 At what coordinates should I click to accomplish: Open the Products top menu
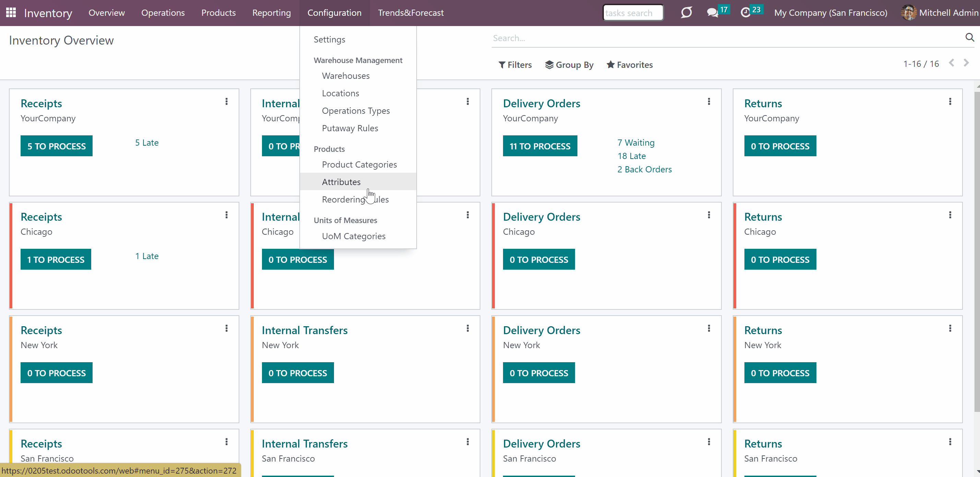[218, 13]
